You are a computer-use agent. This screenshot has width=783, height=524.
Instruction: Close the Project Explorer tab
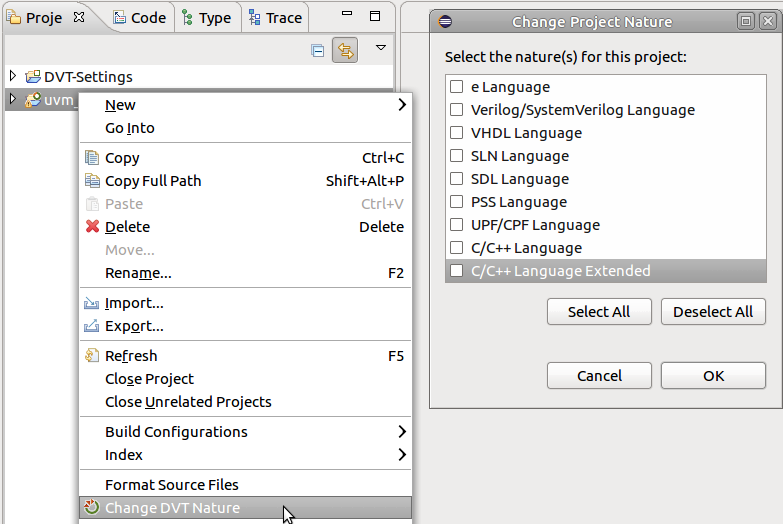point(79,17)
